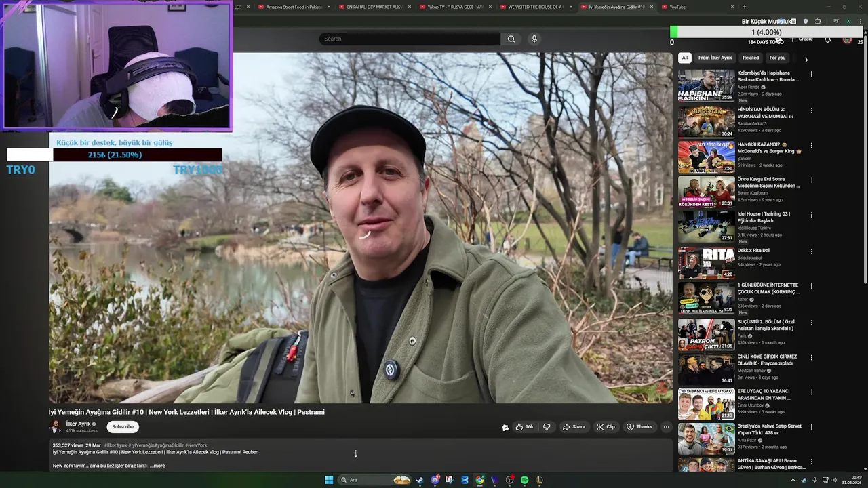Open options menu for Önce Kavga Etti video
The height and width of the screenshot is (488, 868).
[x=811, y=180]
